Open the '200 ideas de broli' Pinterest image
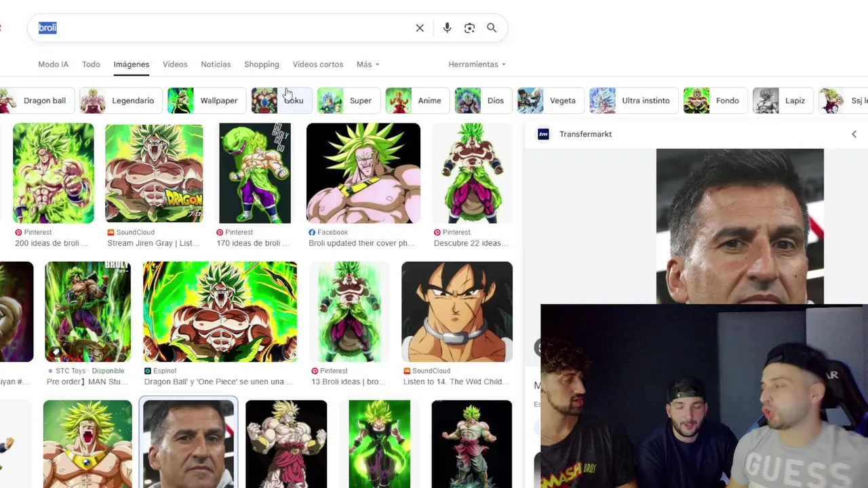Image resolution: width=868 pixels, height=488 pixels. click(x=54, y=173)
